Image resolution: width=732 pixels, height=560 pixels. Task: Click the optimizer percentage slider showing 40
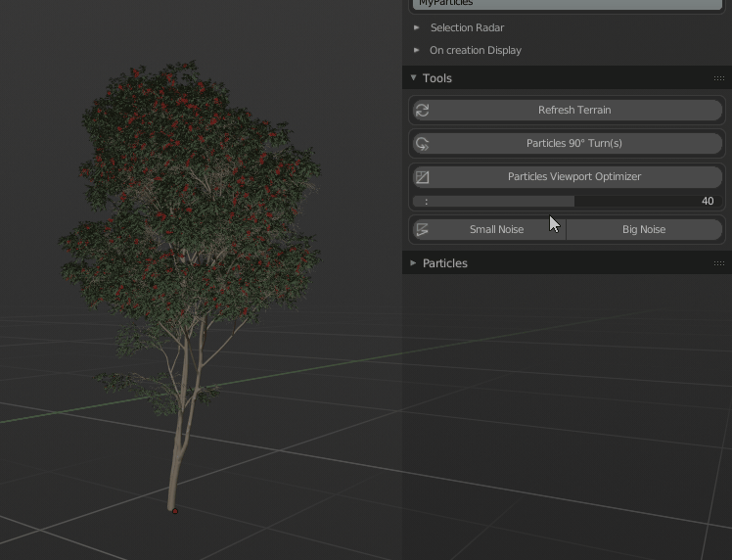pos(568,202)
